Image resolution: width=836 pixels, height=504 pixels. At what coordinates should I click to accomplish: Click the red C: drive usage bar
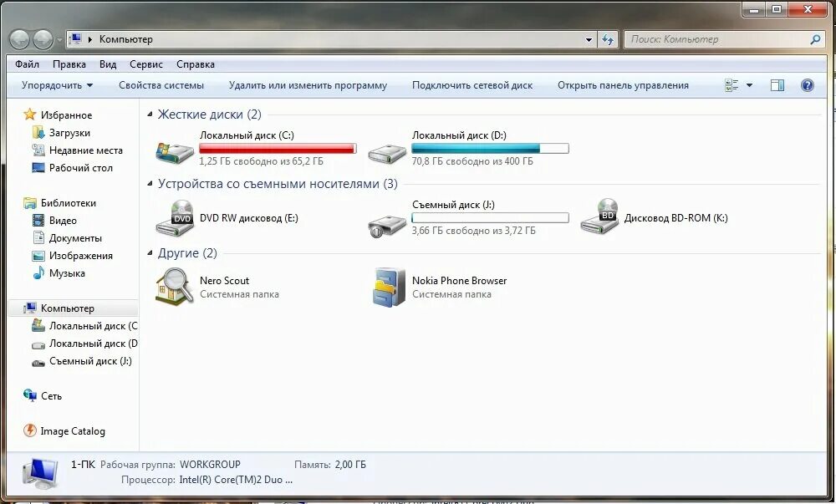[x=278, y=149]
